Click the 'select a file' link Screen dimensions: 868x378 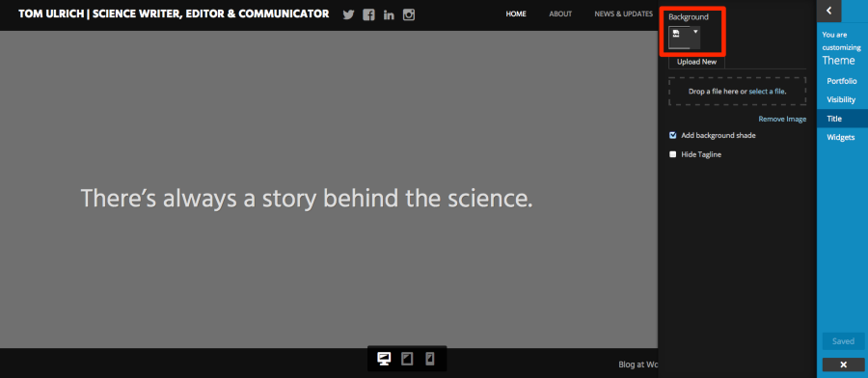tap(767, 92)
